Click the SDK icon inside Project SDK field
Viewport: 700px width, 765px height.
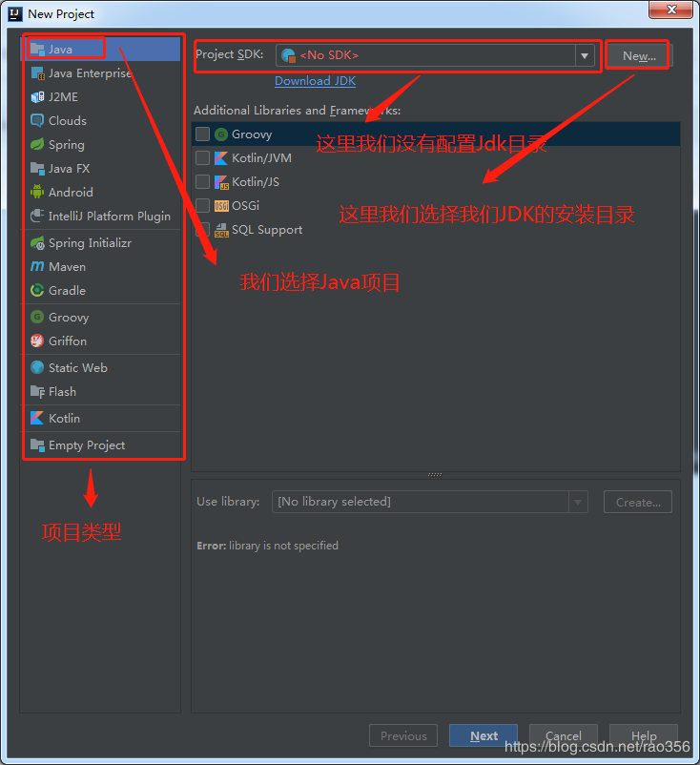288,55
